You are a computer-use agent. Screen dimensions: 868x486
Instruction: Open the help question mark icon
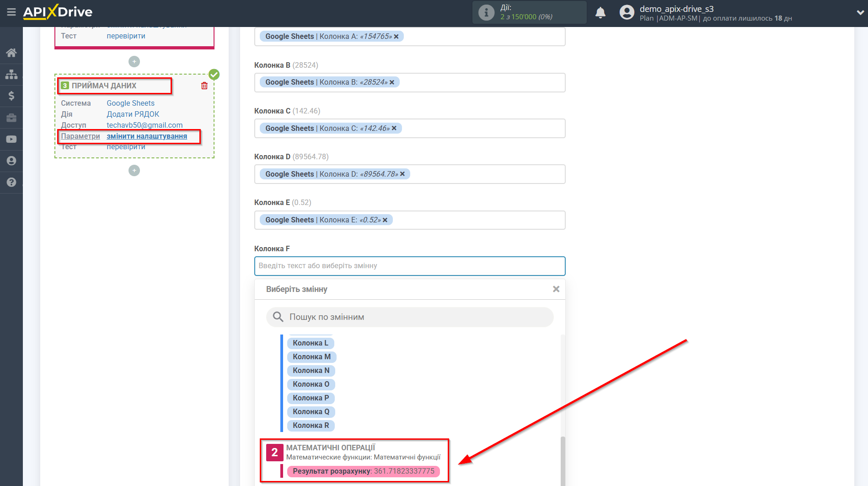pyautogui.click(x=11, y=182)
